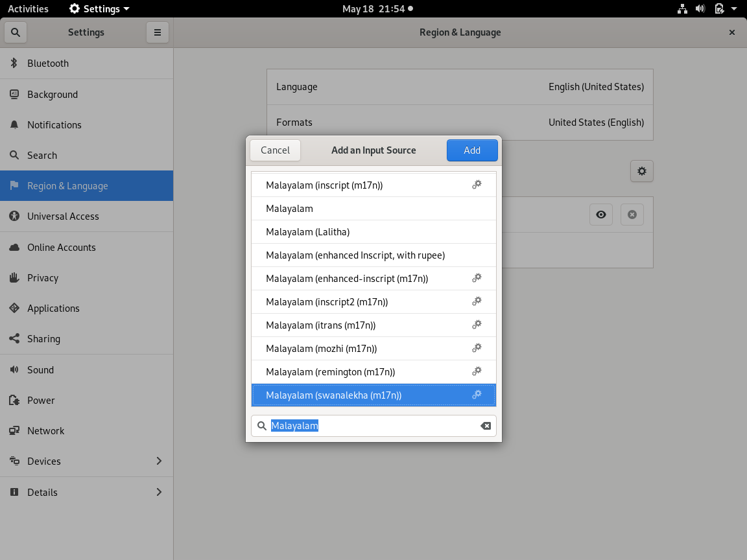Expand the Details section in sidebar
This screenshot has height=560, width=747.
[159, 492]
